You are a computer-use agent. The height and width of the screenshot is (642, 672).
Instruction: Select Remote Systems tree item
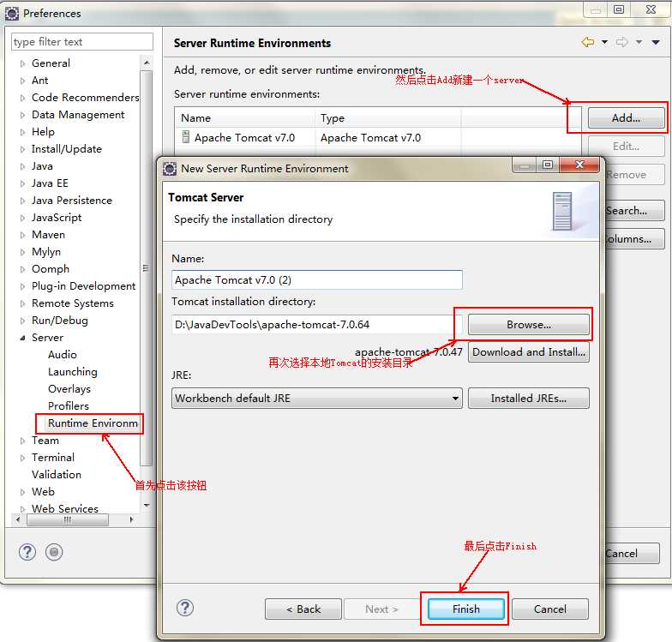coord(72,303)
